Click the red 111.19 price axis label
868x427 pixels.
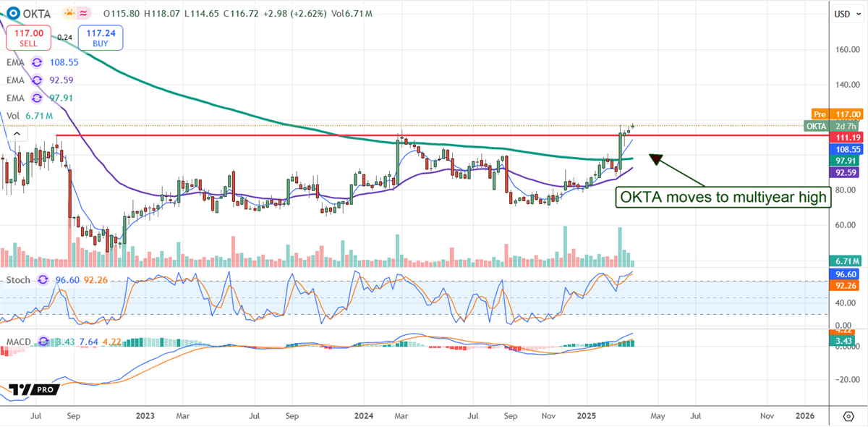[x=848, y=137]
